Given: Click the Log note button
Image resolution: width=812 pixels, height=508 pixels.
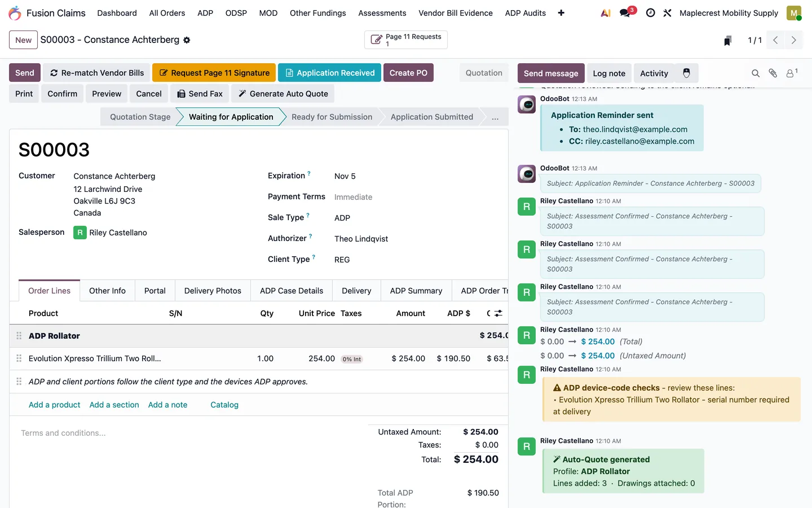Looking at the screenshot, I should (x=609, y=73).
